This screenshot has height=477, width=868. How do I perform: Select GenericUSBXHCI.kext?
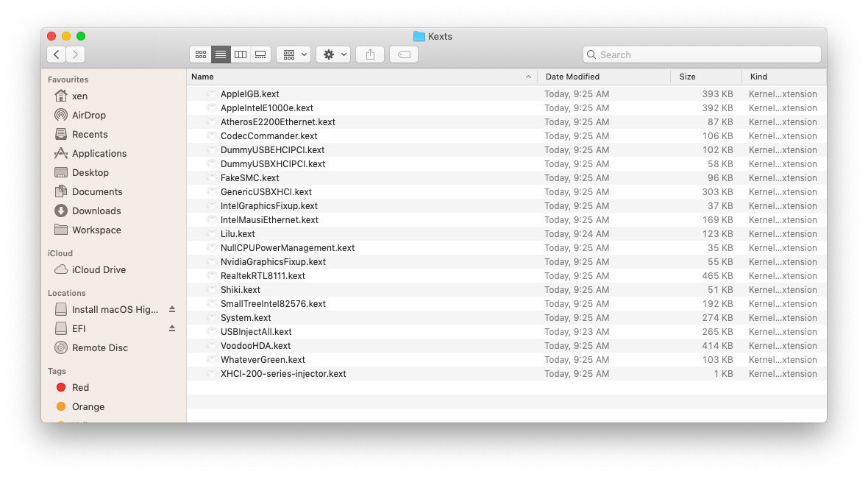(266, 191)
